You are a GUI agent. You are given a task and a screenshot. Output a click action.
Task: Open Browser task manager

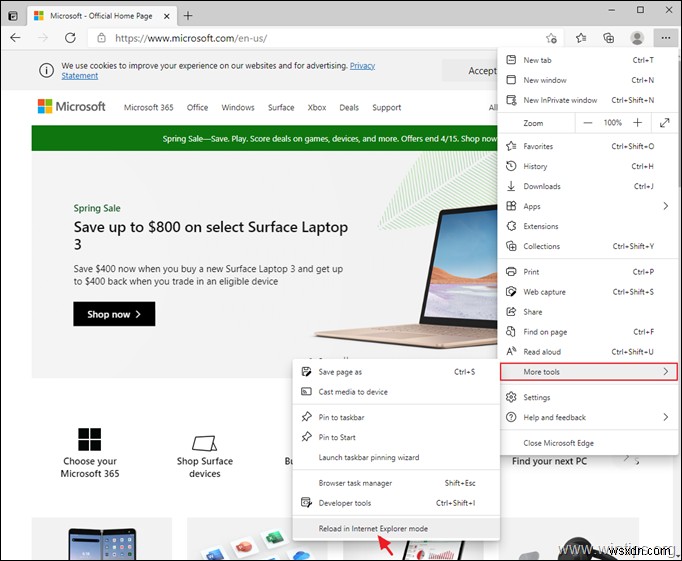[x=396, y=483]
